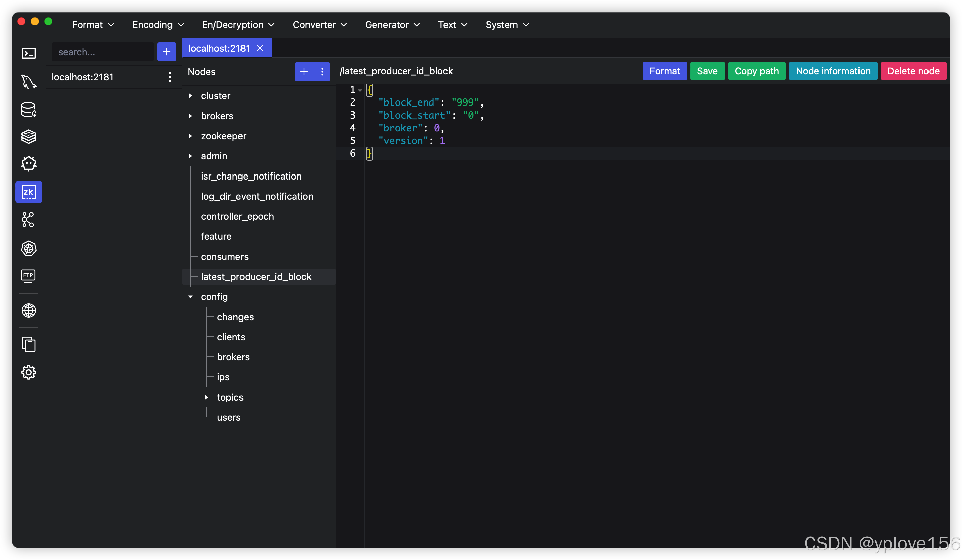Select the MySQL dolphin sidebar icon
This screenshot has width=962, height=560.
coord(28,82)
